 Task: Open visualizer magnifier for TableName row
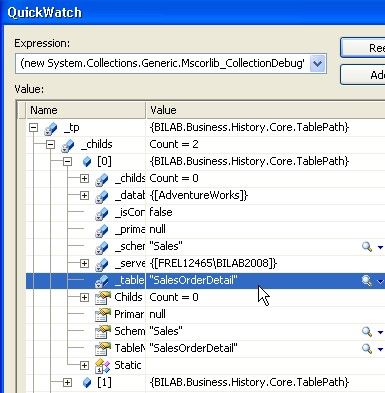pyautogui.click(x=367, y=348)
